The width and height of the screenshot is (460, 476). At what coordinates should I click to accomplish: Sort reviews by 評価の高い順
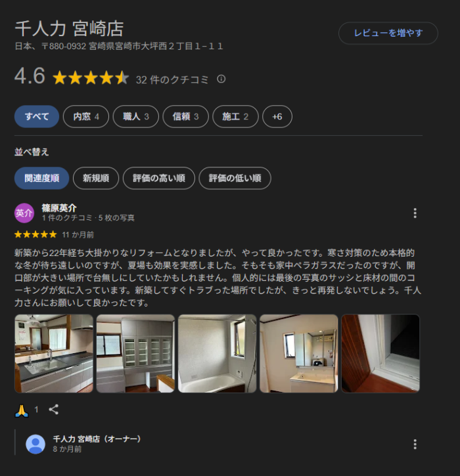[x=159, y=178]
